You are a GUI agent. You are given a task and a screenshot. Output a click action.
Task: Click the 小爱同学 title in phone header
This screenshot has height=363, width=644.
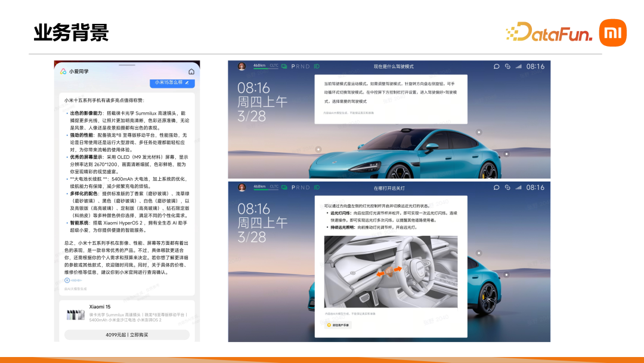[x=79, y=72]
